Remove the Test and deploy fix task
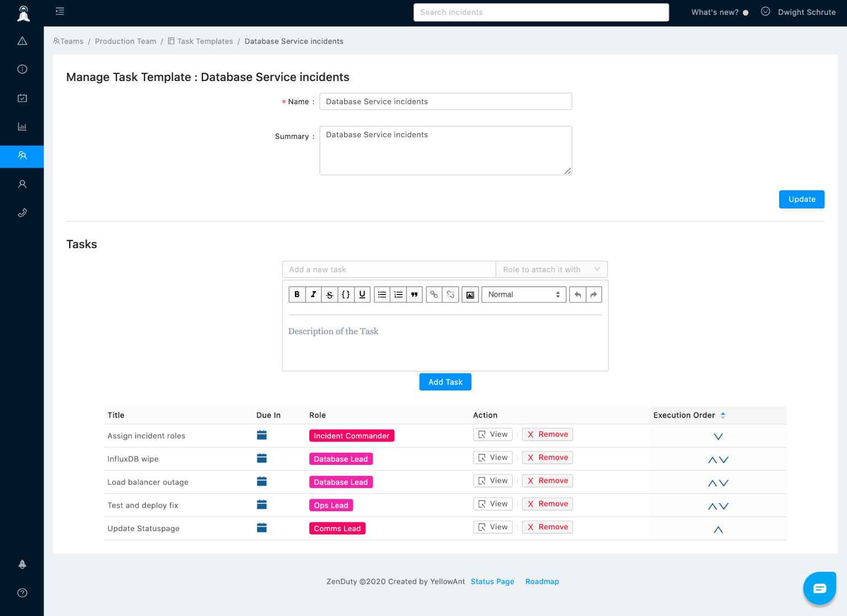The image size is (847, 616). pyautogui.click(x=548, y=504)
